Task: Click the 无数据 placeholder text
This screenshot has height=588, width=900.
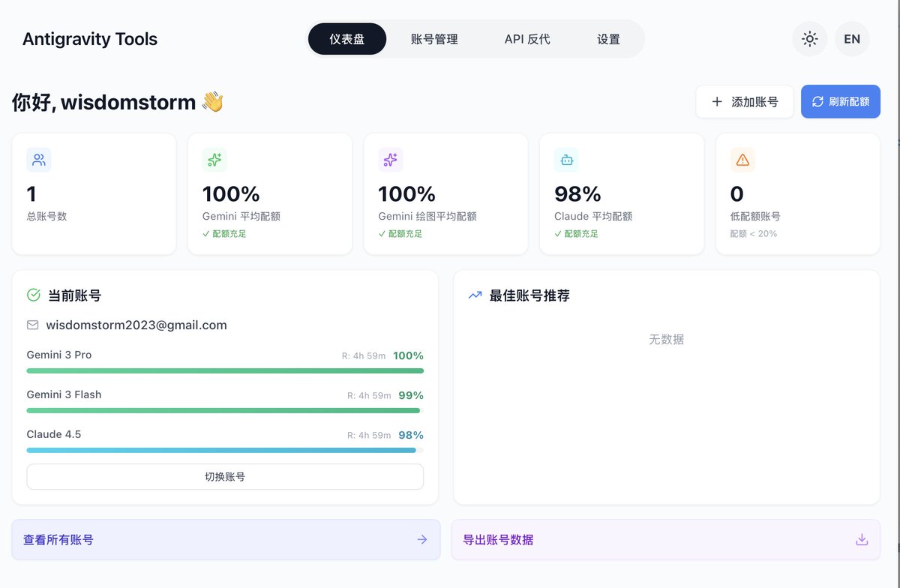Action: click(666, 340)
